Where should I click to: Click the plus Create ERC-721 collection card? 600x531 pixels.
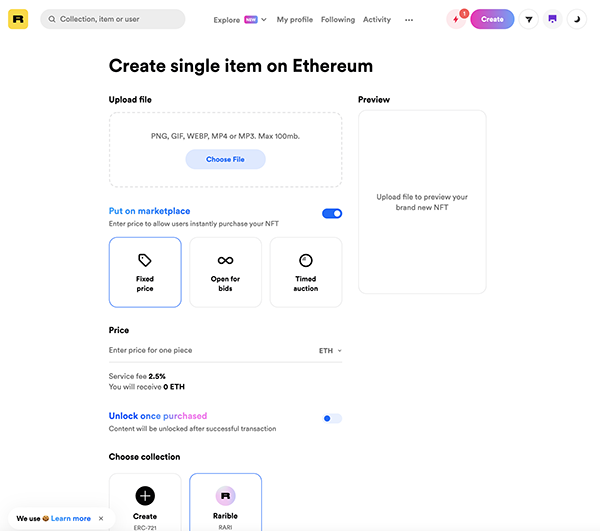tap(145, 502)
